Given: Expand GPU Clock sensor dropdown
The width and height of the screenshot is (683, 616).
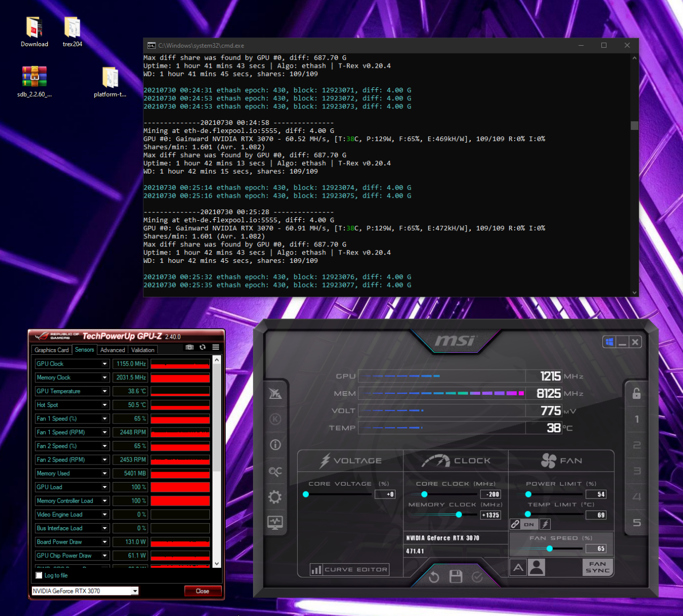Looking at the screenshot, I should coord(105,364).
